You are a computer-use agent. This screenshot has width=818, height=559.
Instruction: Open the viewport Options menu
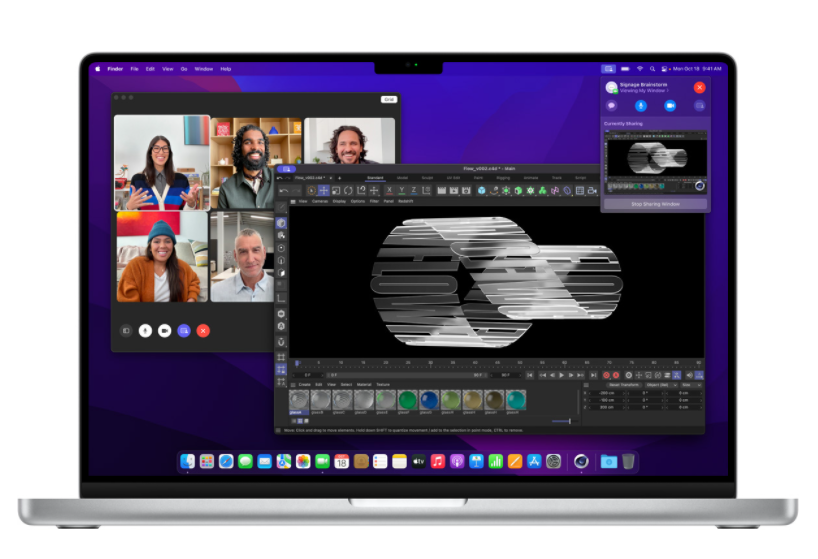pyautogui.click(x=357, y=201)
